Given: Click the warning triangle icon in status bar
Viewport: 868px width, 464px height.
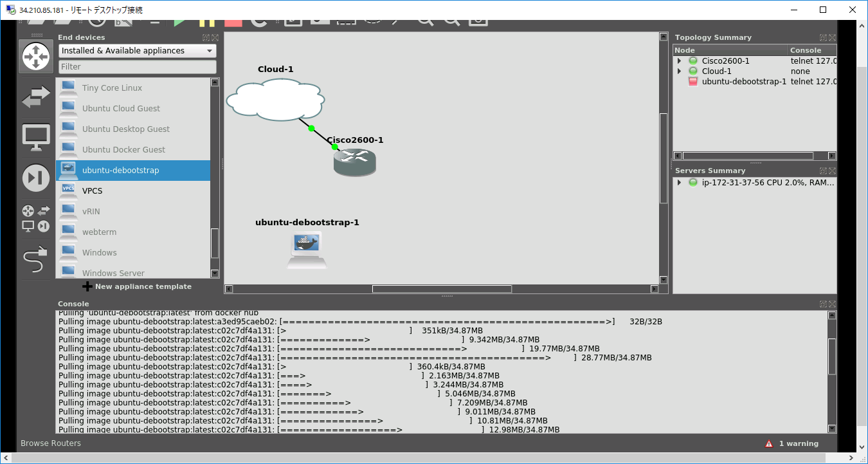Looking at the screenshot, I should click(x=769, y=443).
